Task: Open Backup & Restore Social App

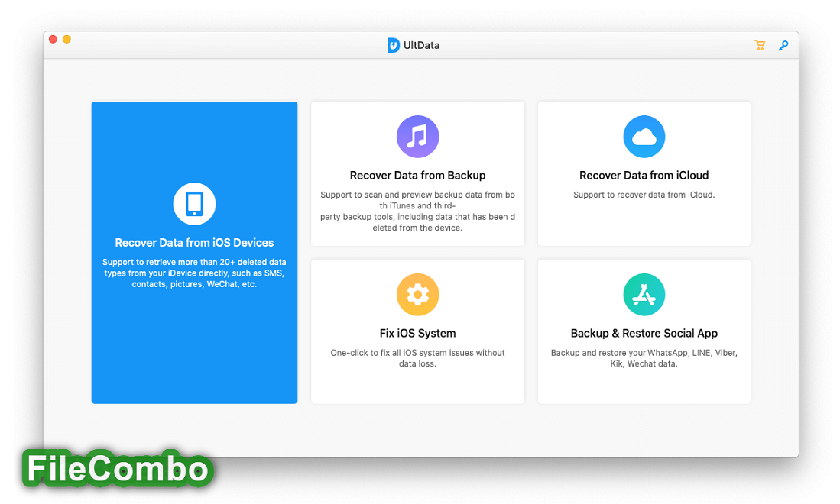Action: (x=644, y=331)
